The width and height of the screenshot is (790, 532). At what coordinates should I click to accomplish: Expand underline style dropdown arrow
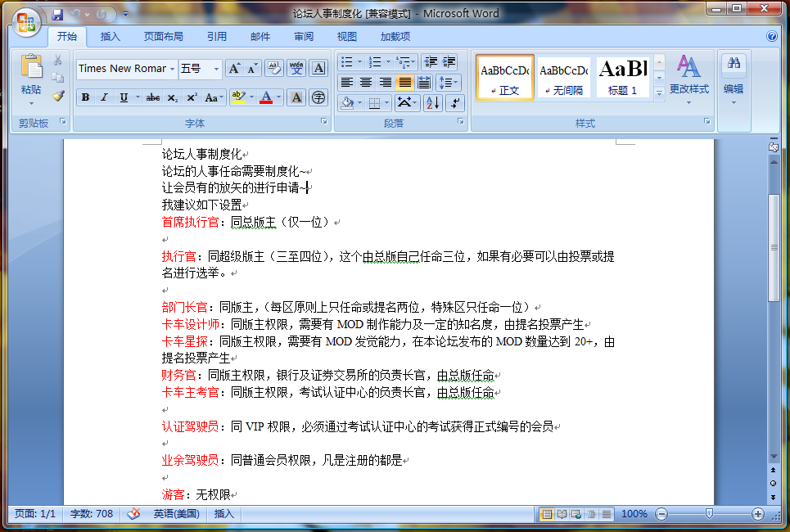coord(138,97)
